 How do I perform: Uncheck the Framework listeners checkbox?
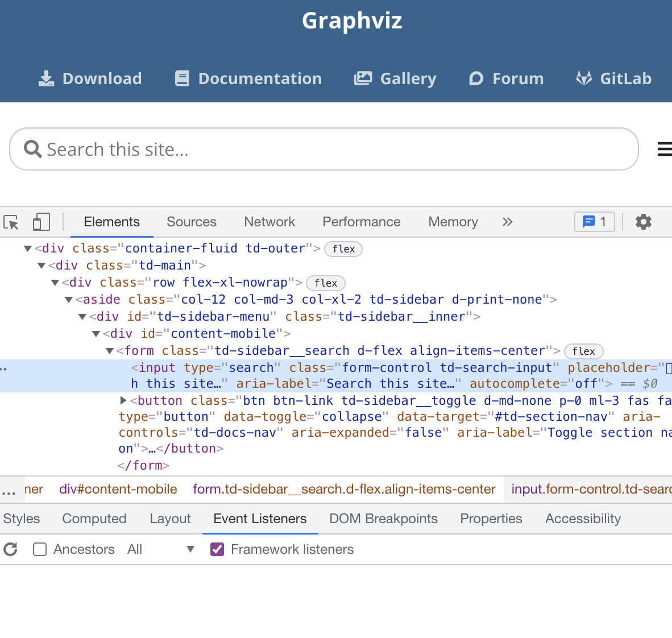pyautogui.click(x=217, y=549)
